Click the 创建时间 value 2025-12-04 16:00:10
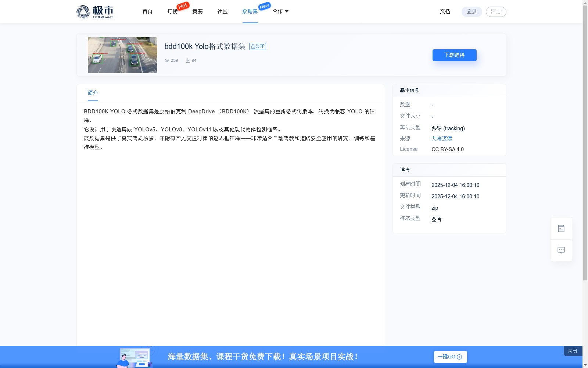588x368 pixels. point(455,185)
